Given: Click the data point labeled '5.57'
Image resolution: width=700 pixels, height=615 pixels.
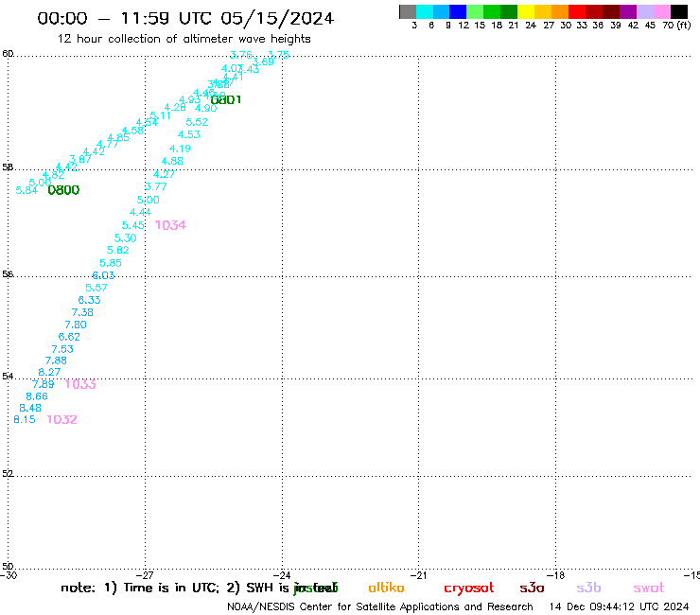Looking at the screenshot, I should pos(96,288).
